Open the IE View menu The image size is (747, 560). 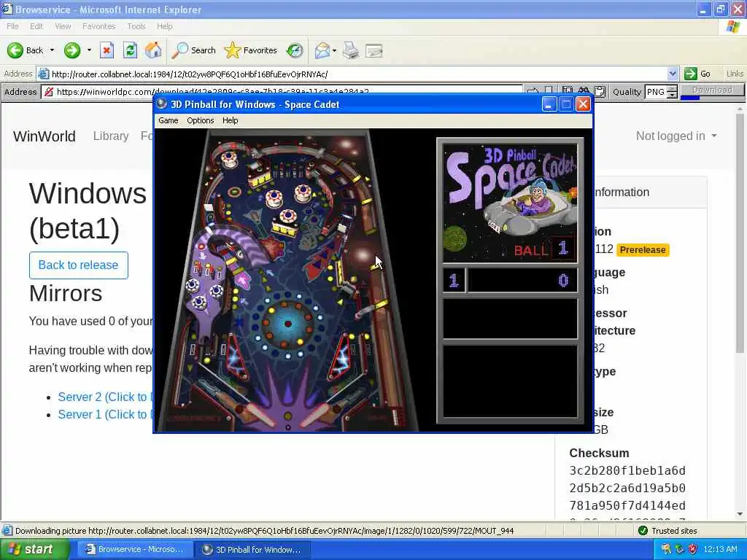[x=63, y=26]
